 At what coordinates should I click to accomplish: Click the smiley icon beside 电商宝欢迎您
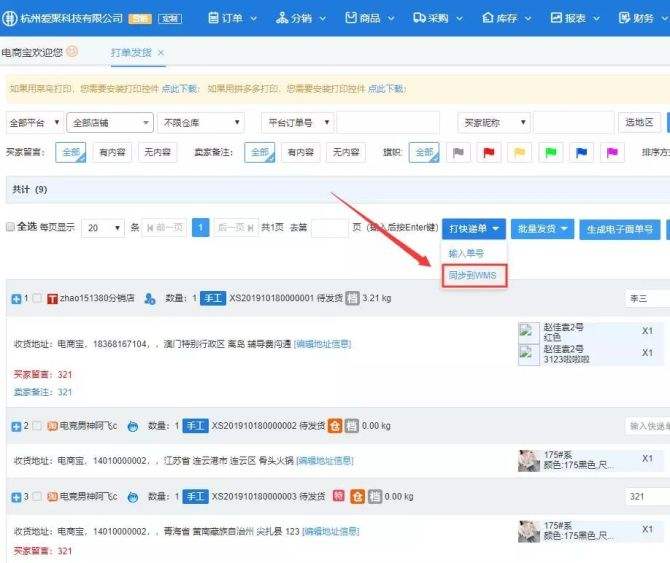(x=72, y=51)
